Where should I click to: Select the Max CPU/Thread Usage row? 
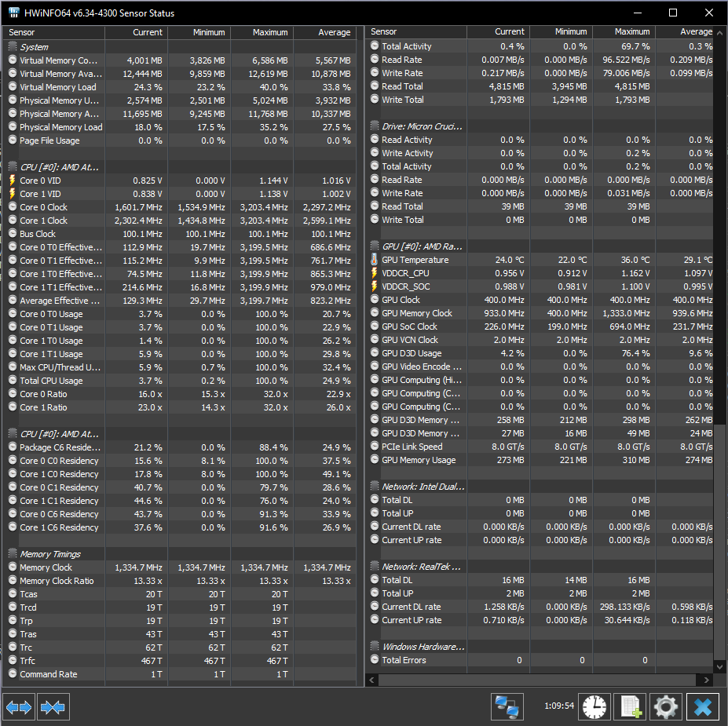[x=179, y=367]
